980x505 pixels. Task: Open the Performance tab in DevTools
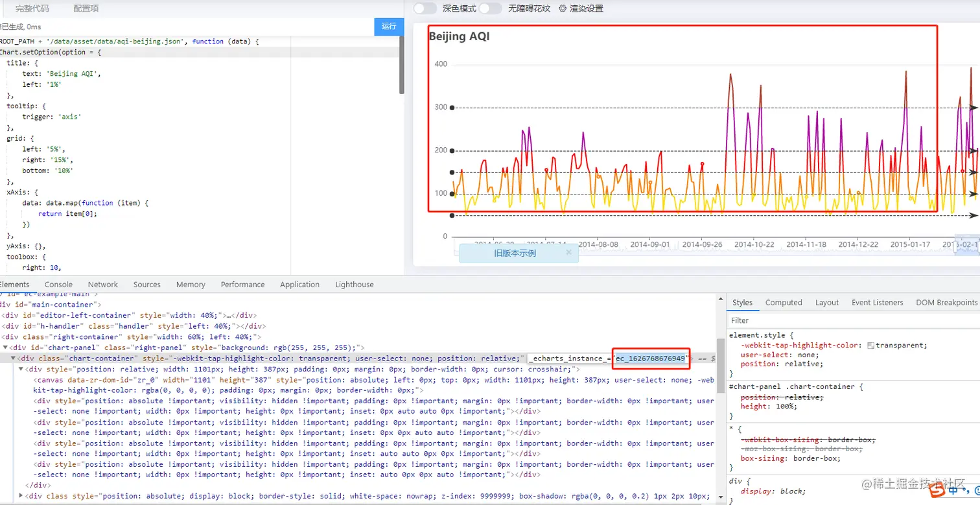tap(242, 285)
